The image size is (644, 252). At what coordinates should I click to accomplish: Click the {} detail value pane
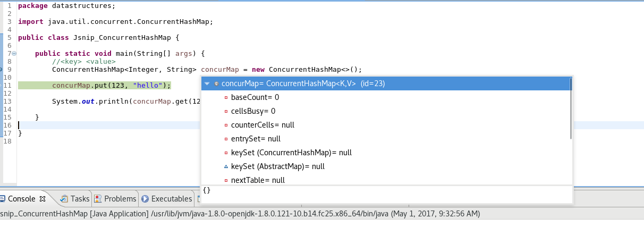coord(372,194)
